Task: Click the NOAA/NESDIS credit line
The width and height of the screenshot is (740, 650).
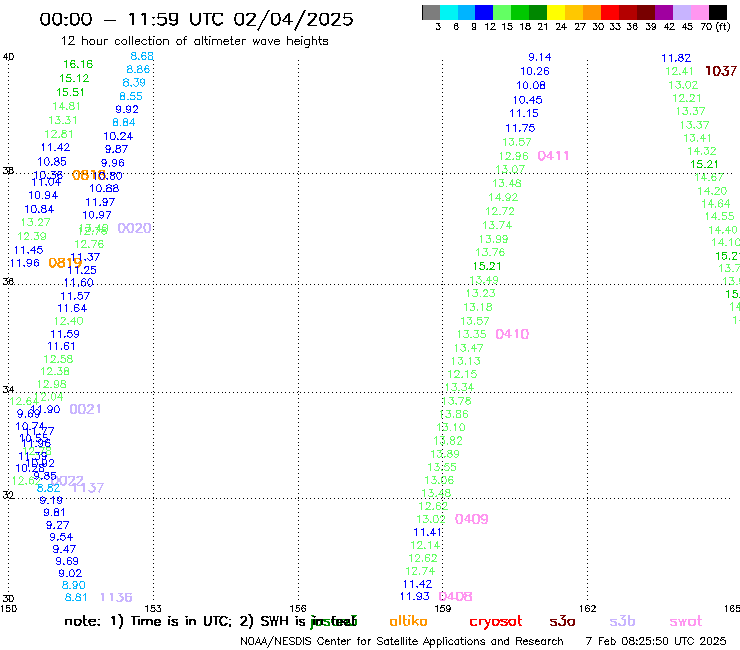Action: click(x=402, y=641)
